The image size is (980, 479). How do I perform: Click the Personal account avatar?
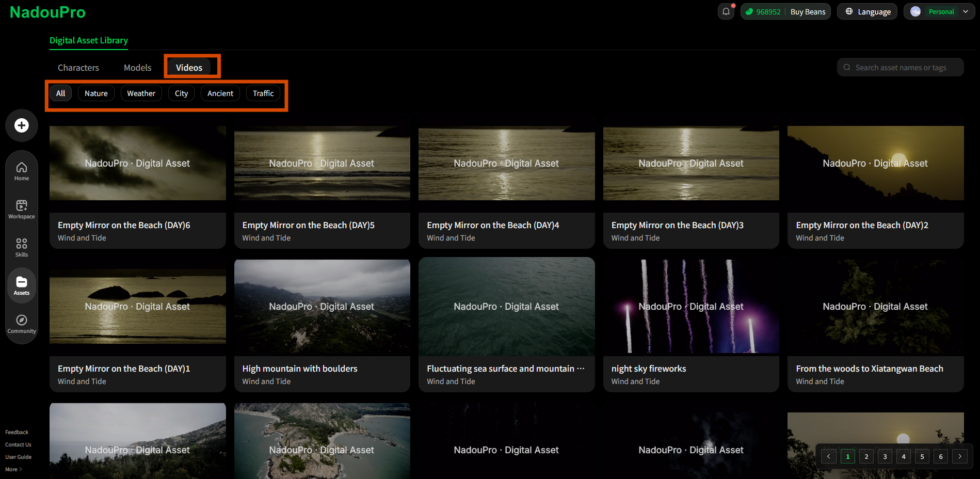[915, 11]
